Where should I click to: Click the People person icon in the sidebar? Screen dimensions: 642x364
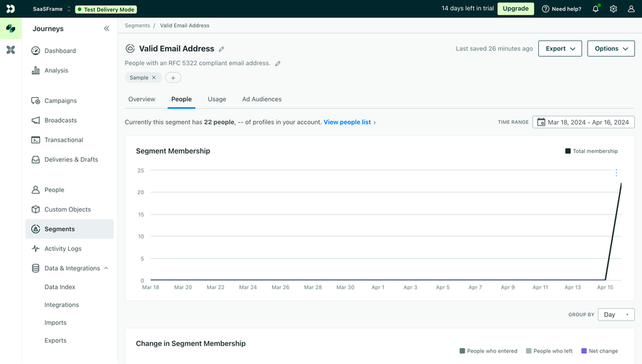36,190
